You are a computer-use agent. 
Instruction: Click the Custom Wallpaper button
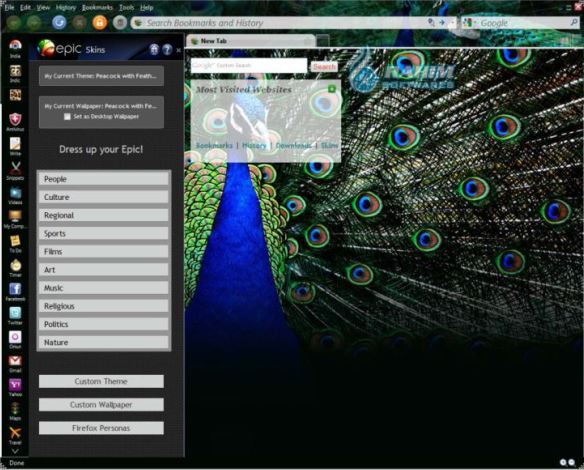[x=101, y=404]
